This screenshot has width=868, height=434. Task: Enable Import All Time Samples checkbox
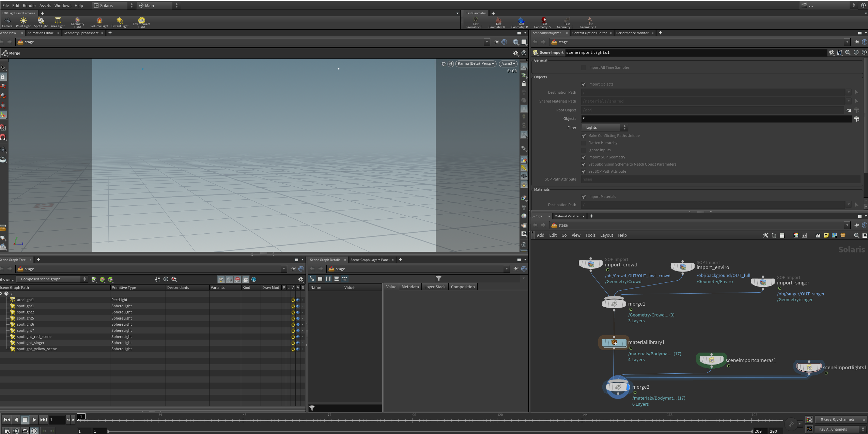click(584, 68)
